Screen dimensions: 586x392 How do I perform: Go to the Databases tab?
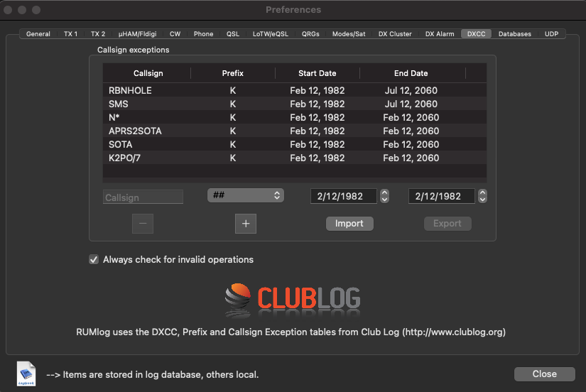[x=514, y=34]
